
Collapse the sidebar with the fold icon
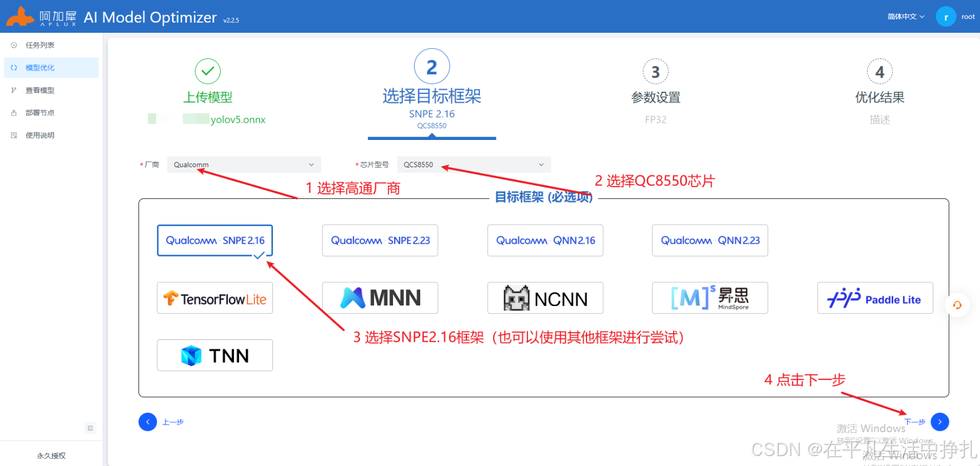tap(90, 428)
